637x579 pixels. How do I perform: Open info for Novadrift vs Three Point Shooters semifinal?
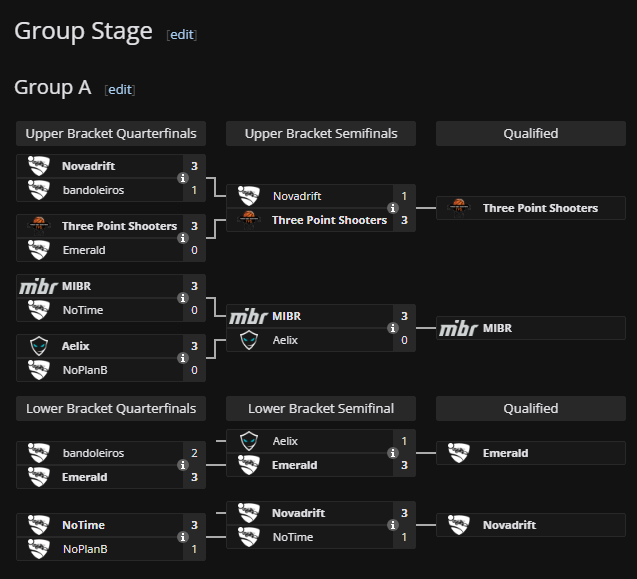coord(393,208)
